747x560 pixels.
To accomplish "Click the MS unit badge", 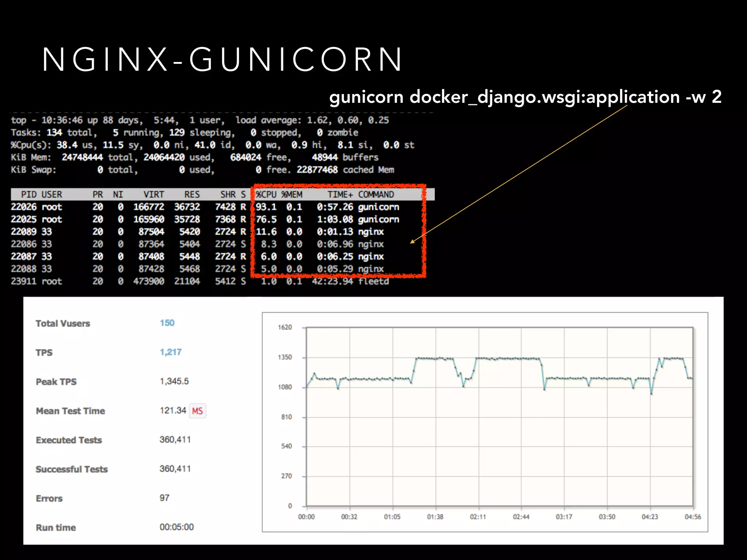I will [197, 411].
